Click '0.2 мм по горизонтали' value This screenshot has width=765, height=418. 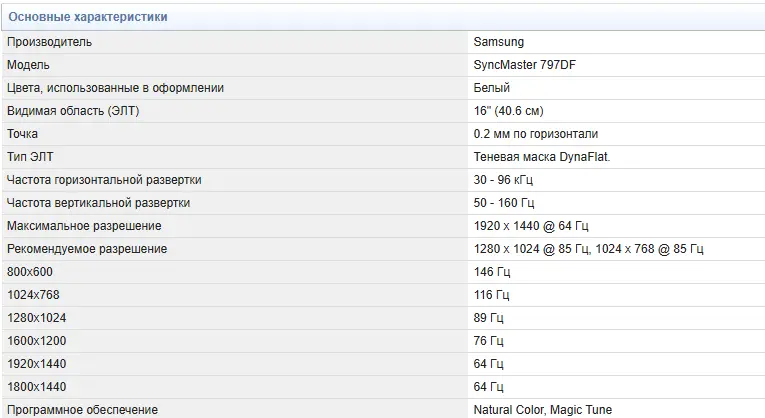tap(536, 134)
